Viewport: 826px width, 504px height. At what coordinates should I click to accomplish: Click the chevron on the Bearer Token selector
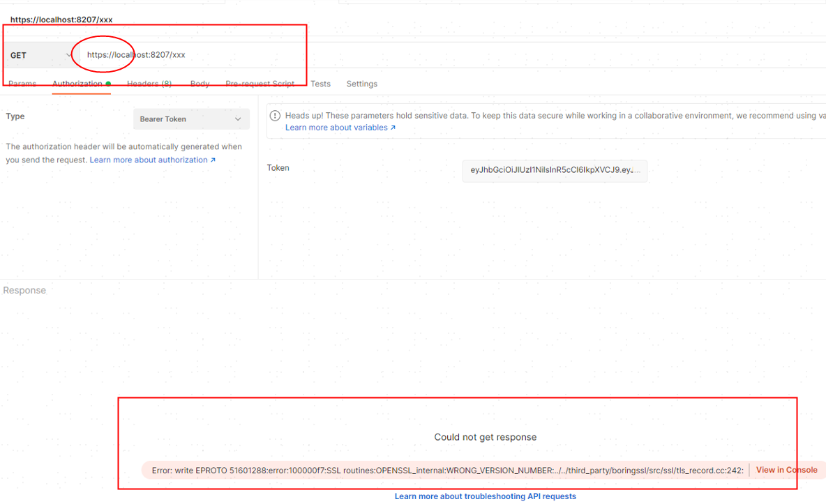pyautogui.click(x=238, y=119)
